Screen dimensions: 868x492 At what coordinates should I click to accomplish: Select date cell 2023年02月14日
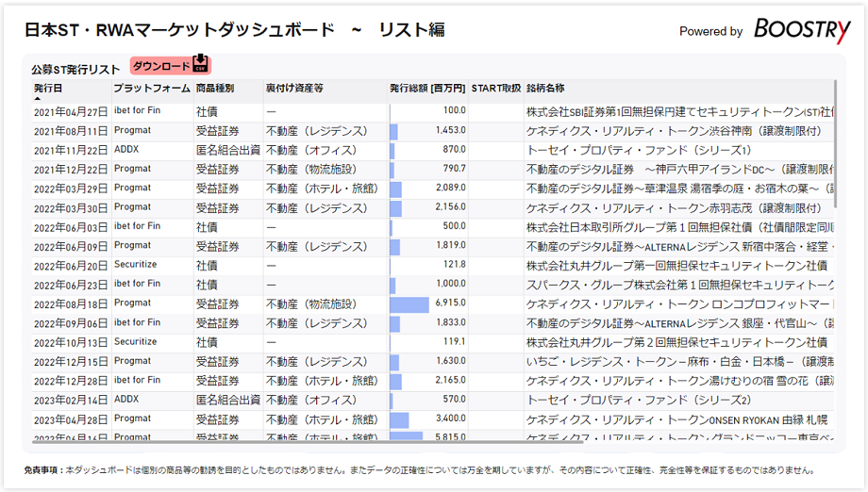(71, 401)
